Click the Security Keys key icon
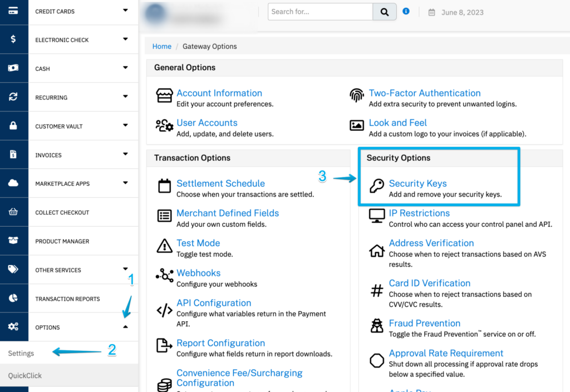The image size is (570, 392). click(x=377, y=187)
